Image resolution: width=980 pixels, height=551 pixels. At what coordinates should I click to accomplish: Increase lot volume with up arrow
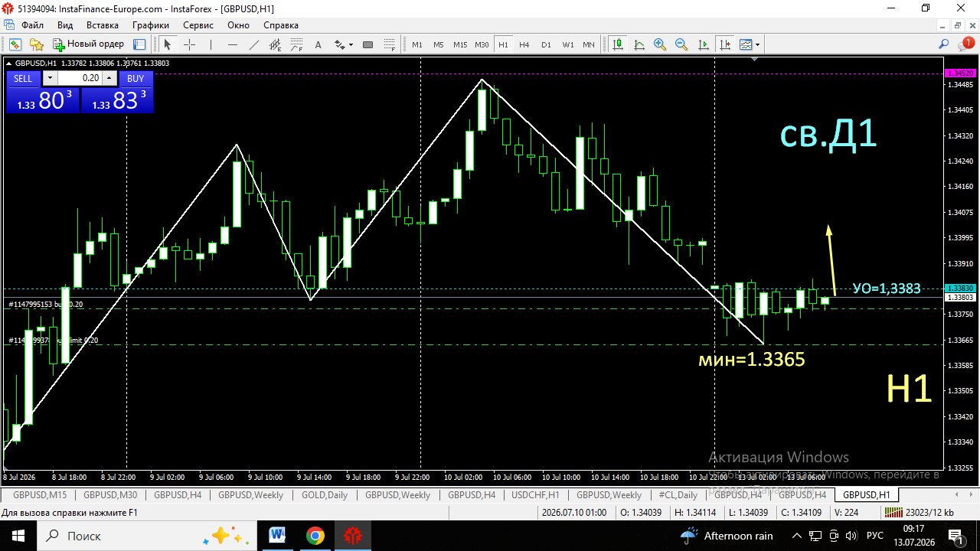[109, 78]
